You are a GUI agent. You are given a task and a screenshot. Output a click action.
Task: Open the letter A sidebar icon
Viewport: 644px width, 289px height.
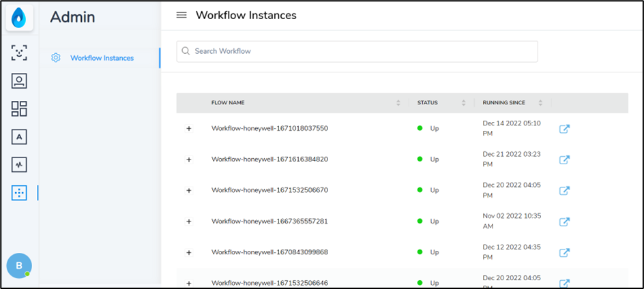click(19, 137)
